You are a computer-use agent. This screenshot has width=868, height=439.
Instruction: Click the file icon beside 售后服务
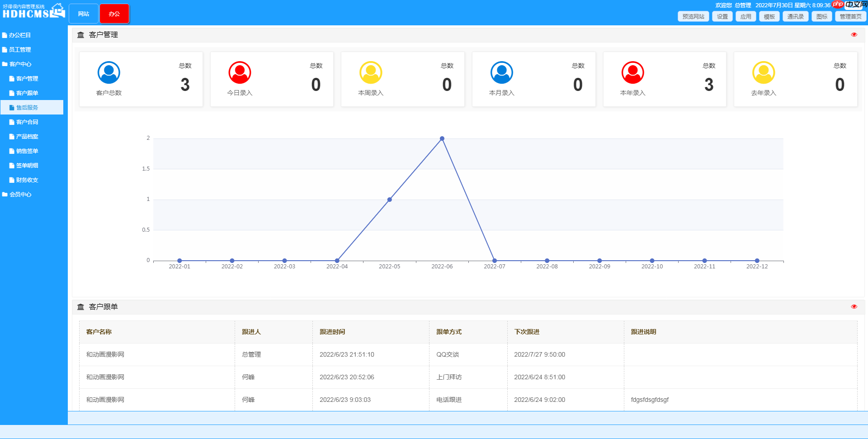tap(12, 107)
